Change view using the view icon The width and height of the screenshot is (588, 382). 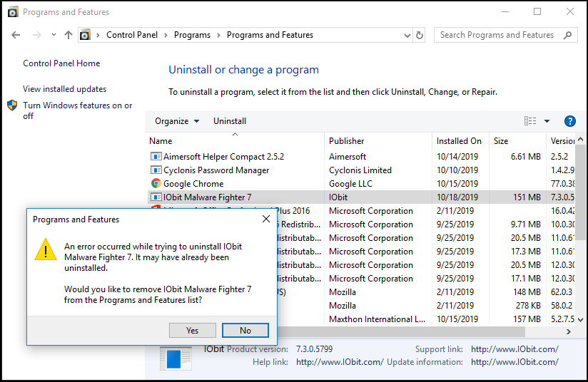tap(530, 121)
